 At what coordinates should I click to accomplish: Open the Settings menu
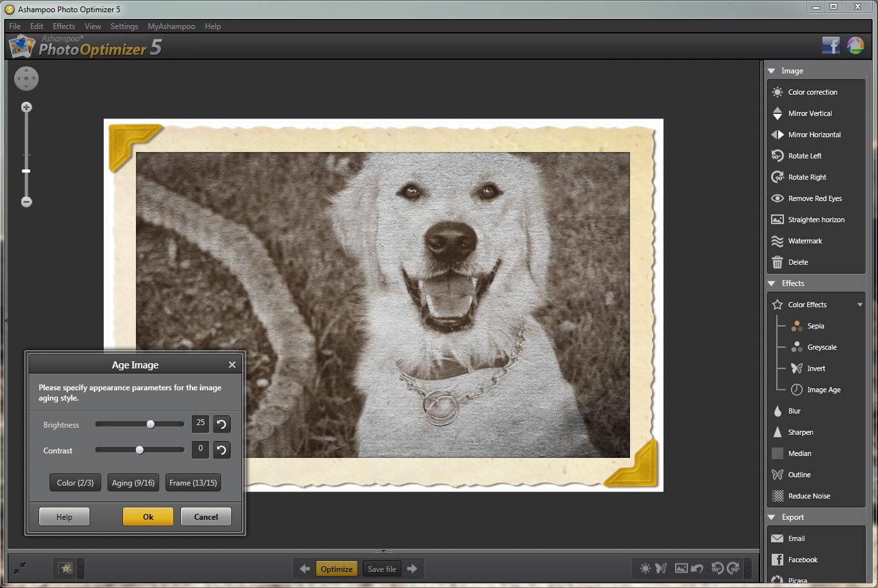coord(124,26)
